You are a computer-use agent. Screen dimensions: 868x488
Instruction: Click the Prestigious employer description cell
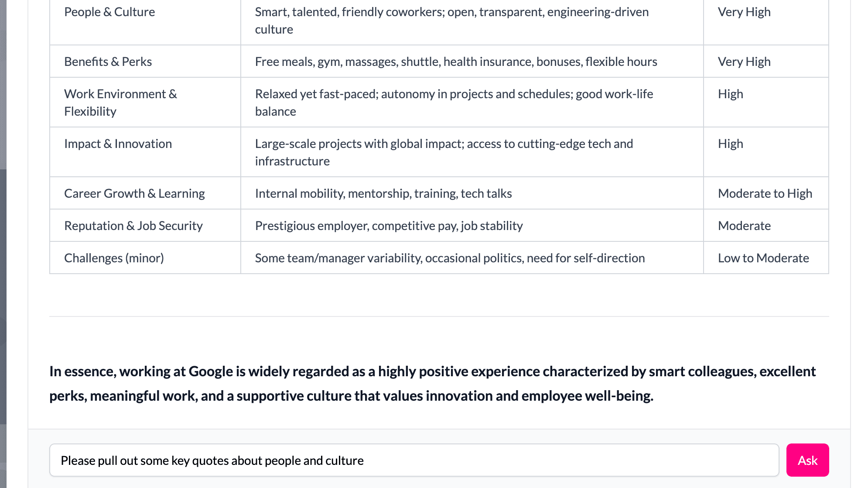[389, 226]
